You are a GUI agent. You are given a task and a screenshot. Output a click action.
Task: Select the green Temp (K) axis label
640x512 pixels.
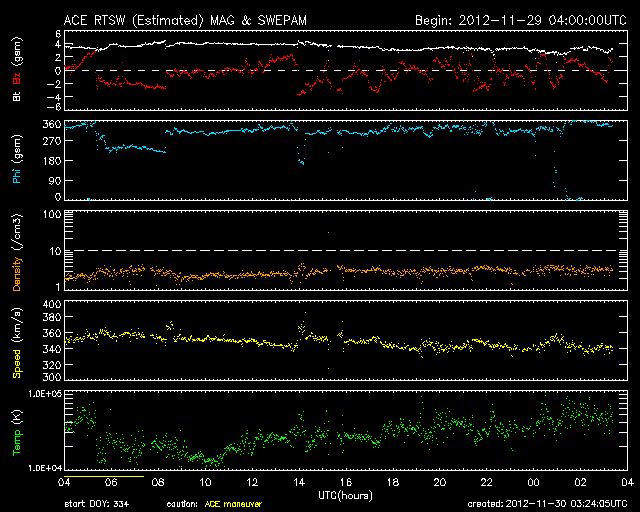point(16,431)
